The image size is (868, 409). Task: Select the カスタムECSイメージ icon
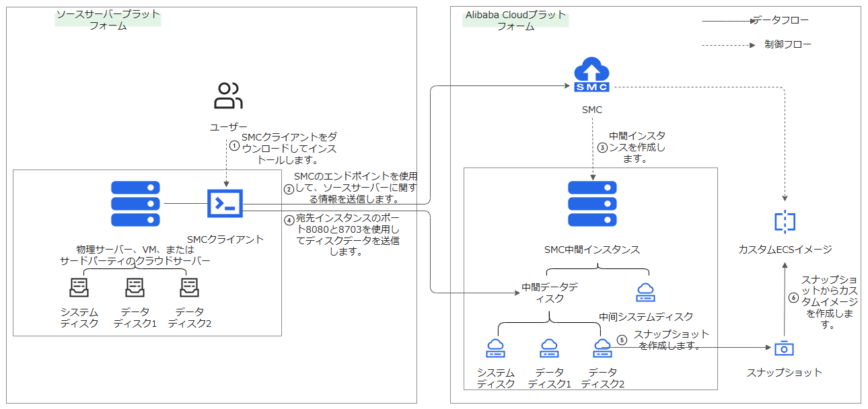(x=785, y=221)
